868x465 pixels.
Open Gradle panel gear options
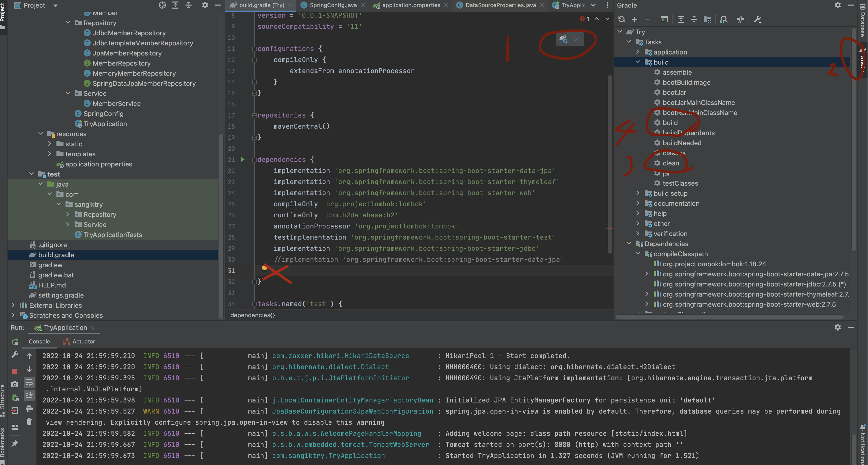pyautogui.click(x=838, y=5)
